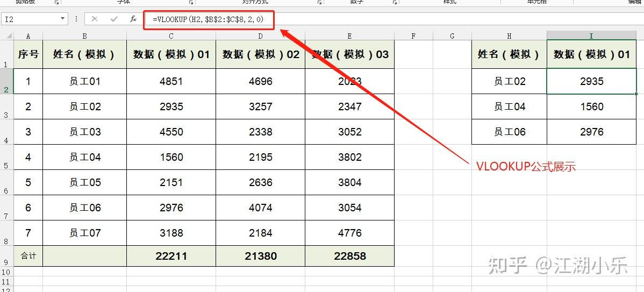
Task: Select column E header
Action: [349, 36]
